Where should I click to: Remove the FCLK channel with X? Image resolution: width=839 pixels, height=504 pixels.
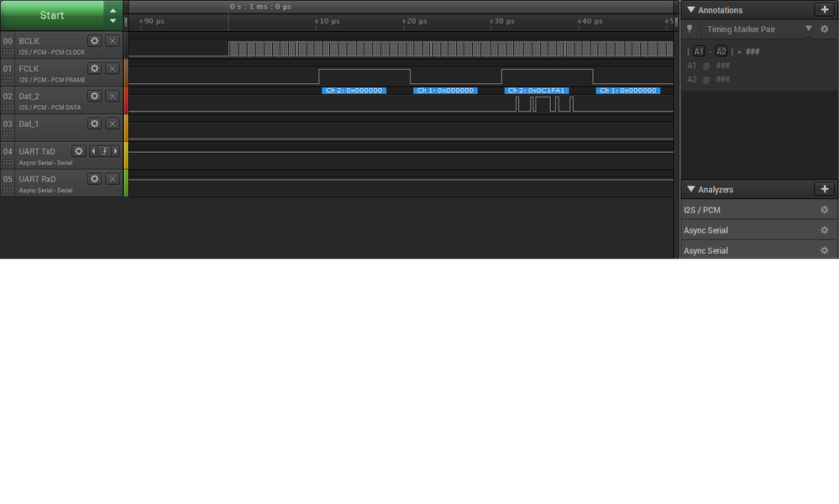113,69
